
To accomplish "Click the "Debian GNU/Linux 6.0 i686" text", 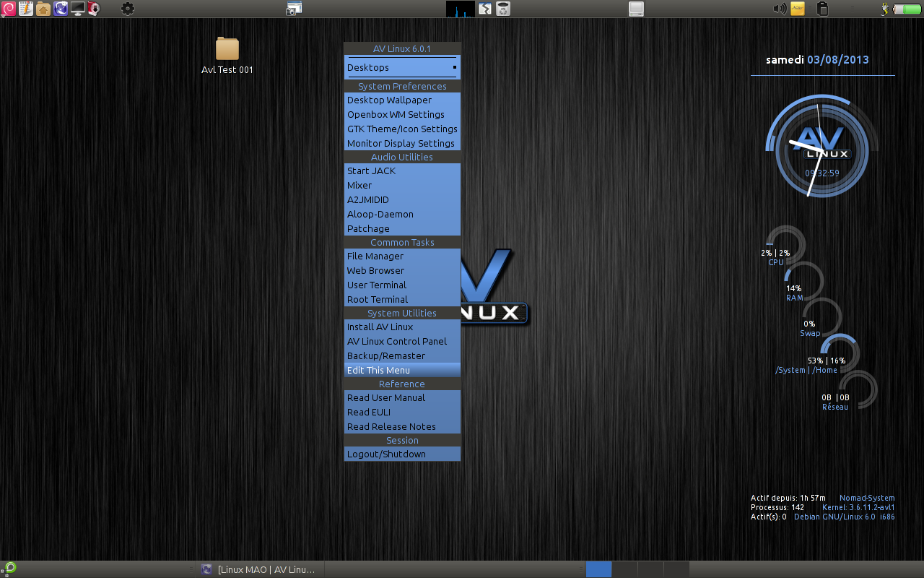I will 845,517.
